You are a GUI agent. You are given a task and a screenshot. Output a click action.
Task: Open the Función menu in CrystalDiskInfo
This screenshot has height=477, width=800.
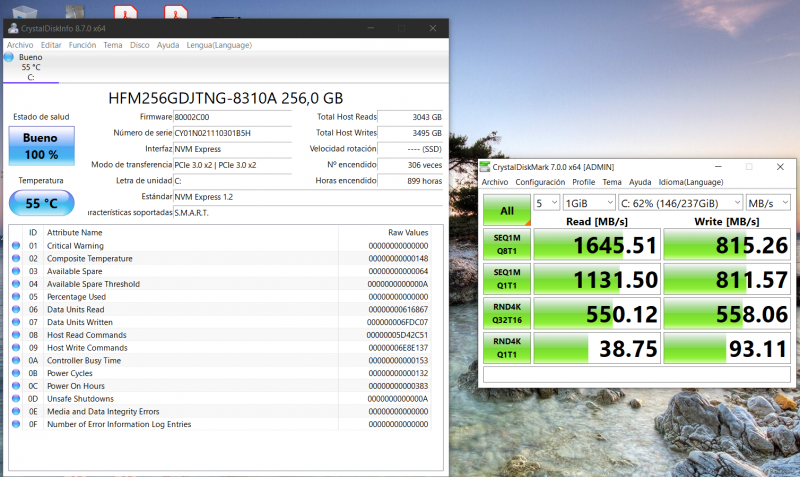82,45
